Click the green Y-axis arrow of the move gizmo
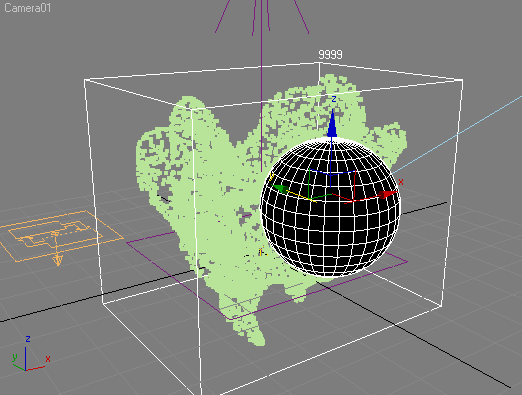 (x=280, y=188)
